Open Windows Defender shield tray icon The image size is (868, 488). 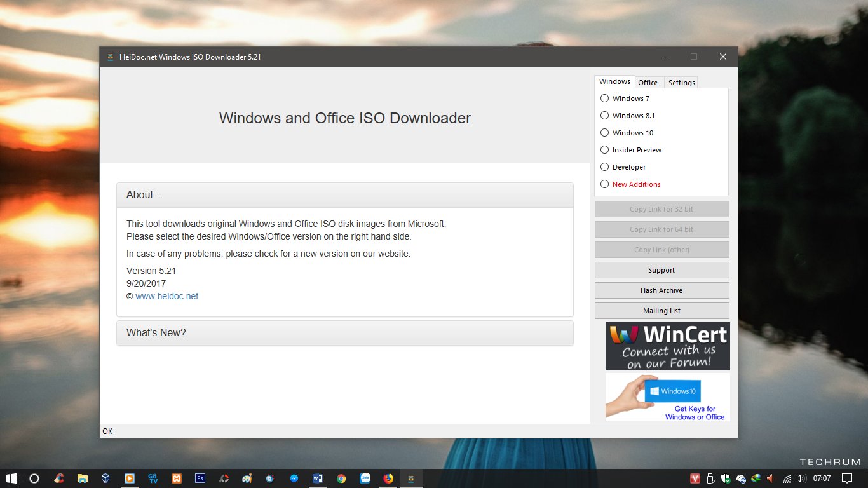[x=725, y=478]
